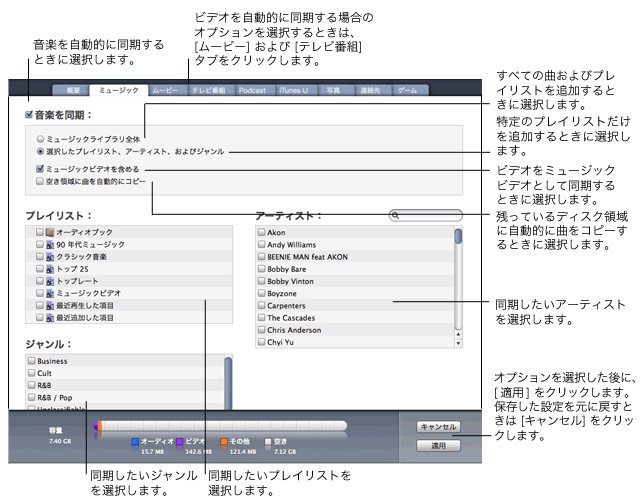The image size is (640, 502).
Task: Switch to the ミュージック tab
Action: click(x=119, y=90)
